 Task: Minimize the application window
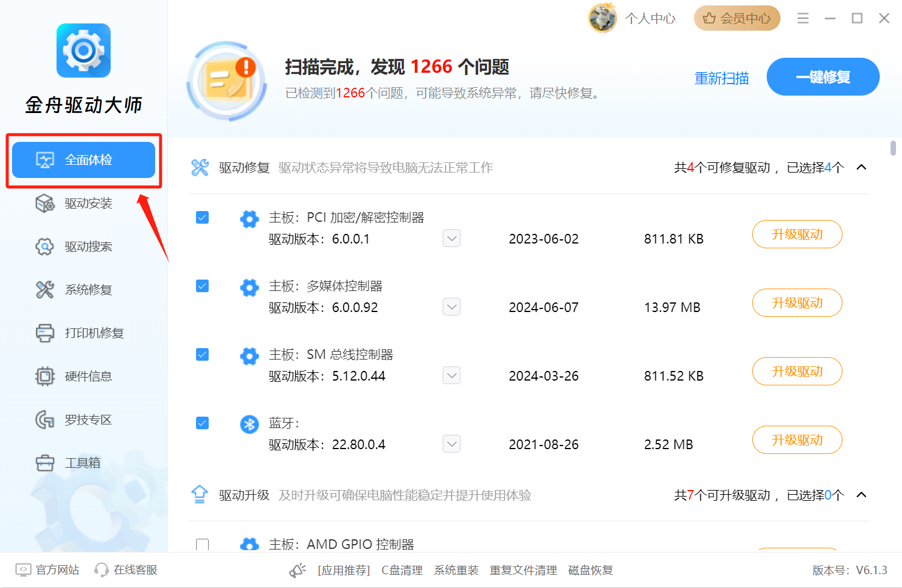pyautogui.click(x=830, y=18)
